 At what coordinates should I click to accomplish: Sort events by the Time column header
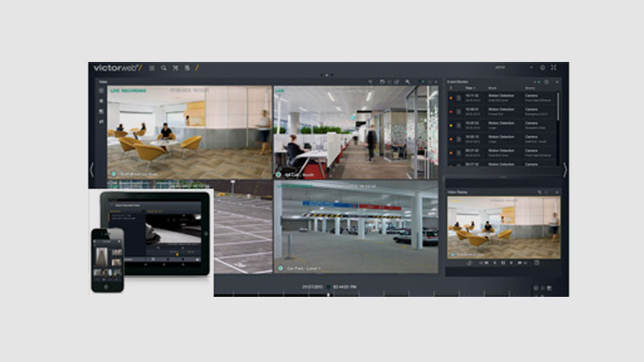pyautogui.click(x=469, y=88)
